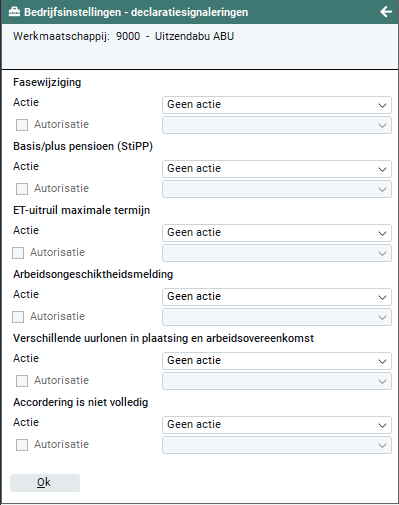Tick the Autorisatie checkbox under Fasewijziging
Viewport: 399px width, 505px height.
22,125
